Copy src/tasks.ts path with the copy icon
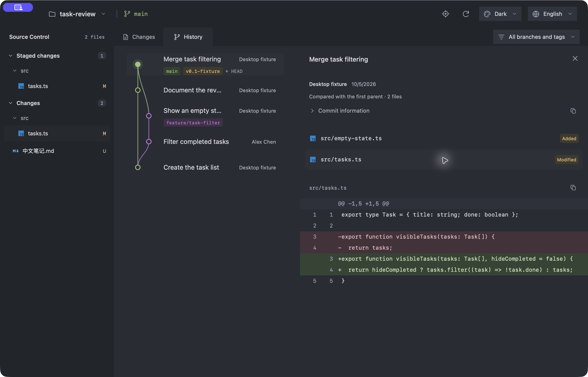Screen dimensions: 588x377 (573, 188)
